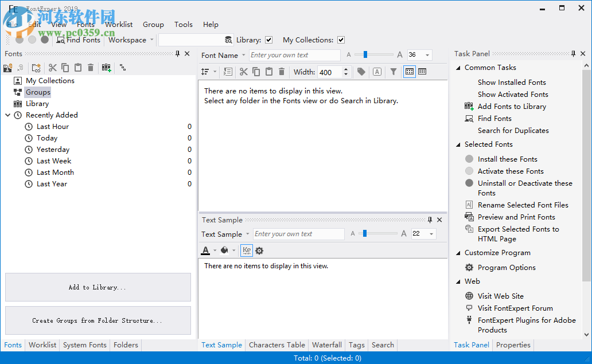Pin the Task Panel with its pin icon
This screenshot has width=592, height=364.
[572, 53]
